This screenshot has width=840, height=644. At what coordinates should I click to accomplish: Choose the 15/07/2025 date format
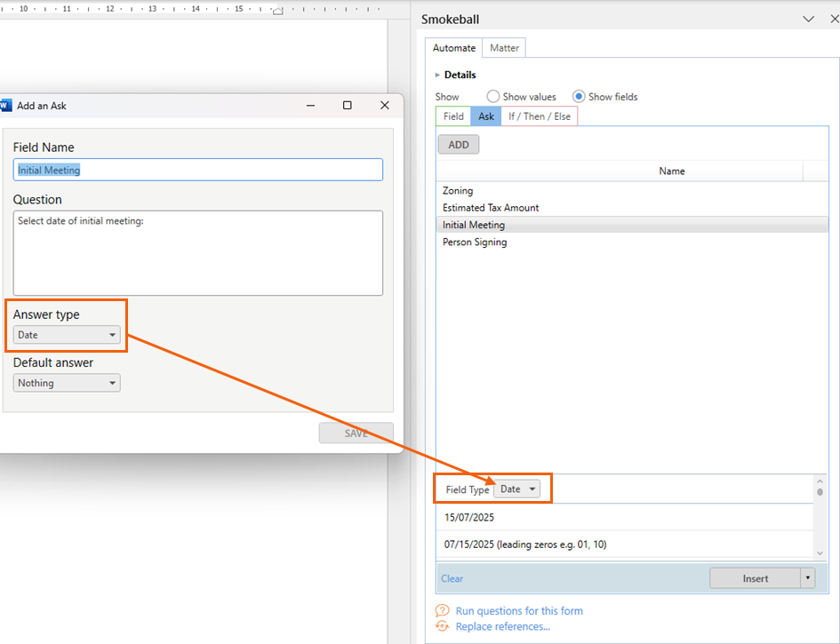coord(625,517)
